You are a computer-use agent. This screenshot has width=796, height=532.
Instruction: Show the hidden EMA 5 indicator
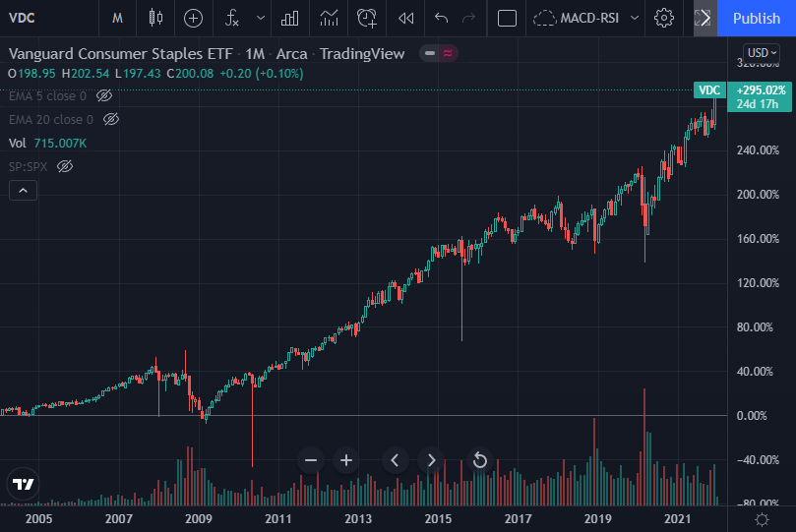(x=104, y=95)
